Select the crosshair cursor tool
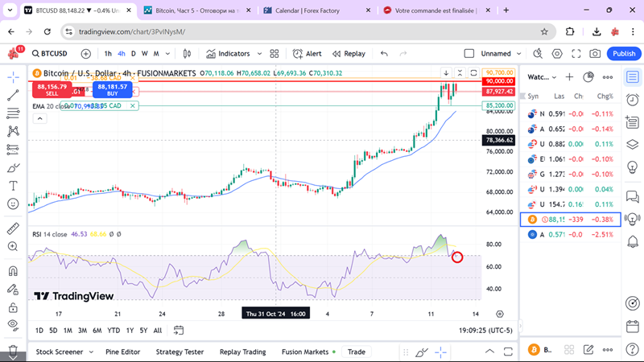The height and width of the screenshot is (362, 644). (13, 77)
